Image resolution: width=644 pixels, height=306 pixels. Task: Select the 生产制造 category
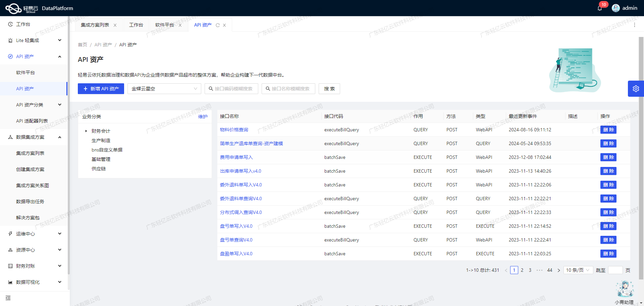coord(101,140)
